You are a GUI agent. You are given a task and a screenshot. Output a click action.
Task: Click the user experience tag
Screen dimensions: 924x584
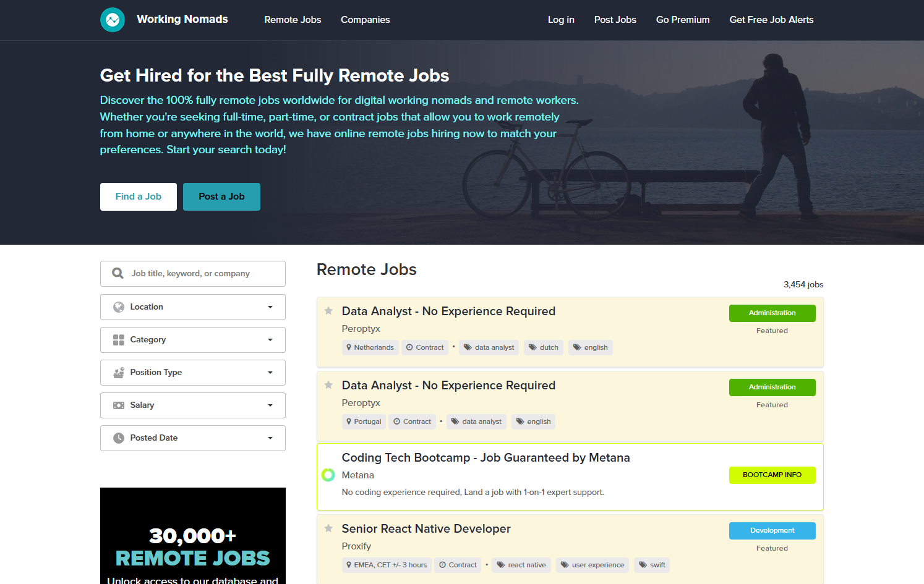point(592,565)
